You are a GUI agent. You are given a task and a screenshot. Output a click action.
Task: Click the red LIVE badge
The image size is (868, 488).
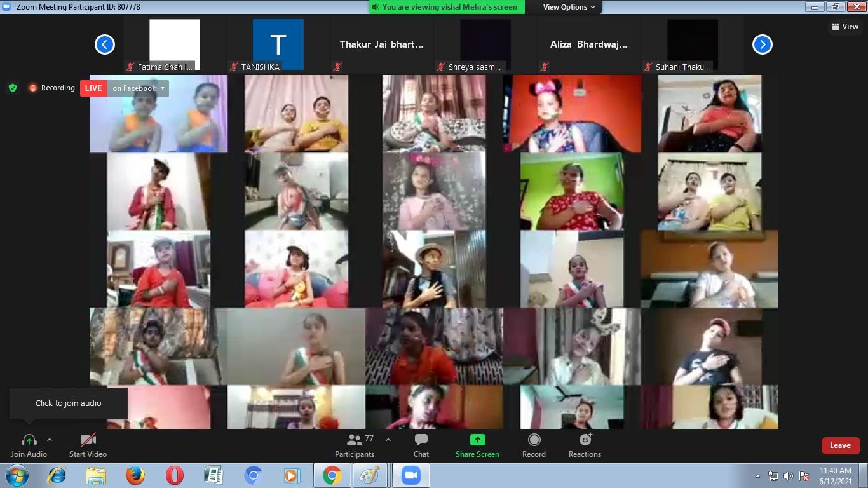tap(93, 88)
